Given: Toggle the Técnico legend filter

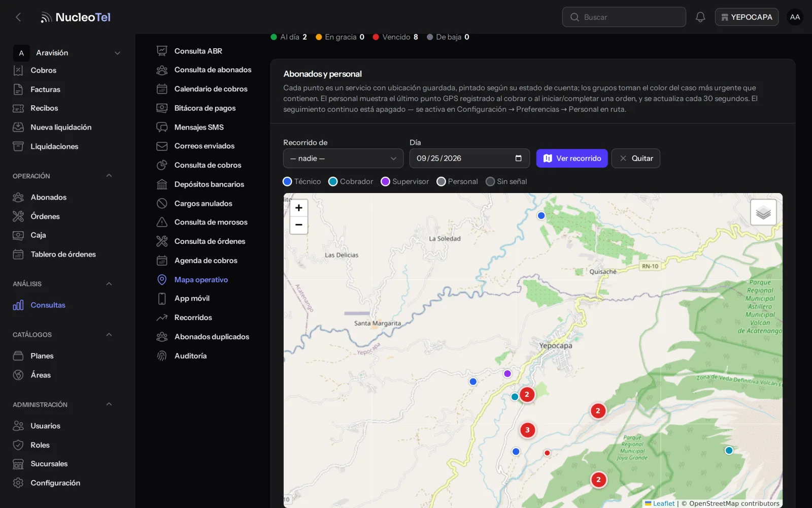Looking at the screenshot, I should (x=302, y=181).
